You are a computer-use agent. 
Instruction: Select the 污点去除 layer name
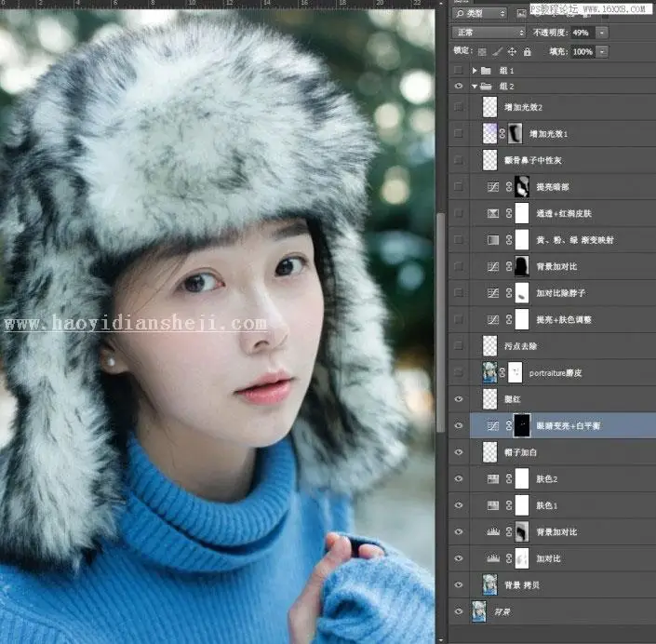pyautogui.click(x=520, y=346)
